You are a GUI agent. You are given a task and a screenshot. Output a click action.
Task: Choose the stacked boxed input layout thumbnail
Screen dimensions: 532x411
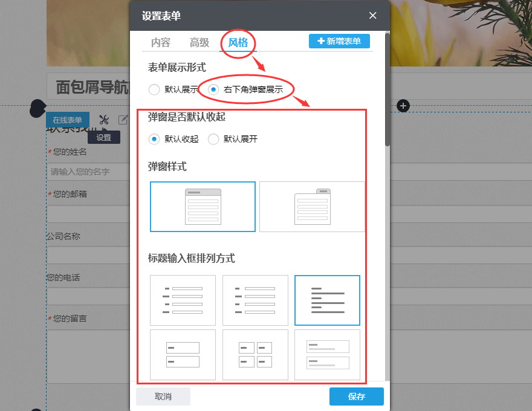pos(183,355)
